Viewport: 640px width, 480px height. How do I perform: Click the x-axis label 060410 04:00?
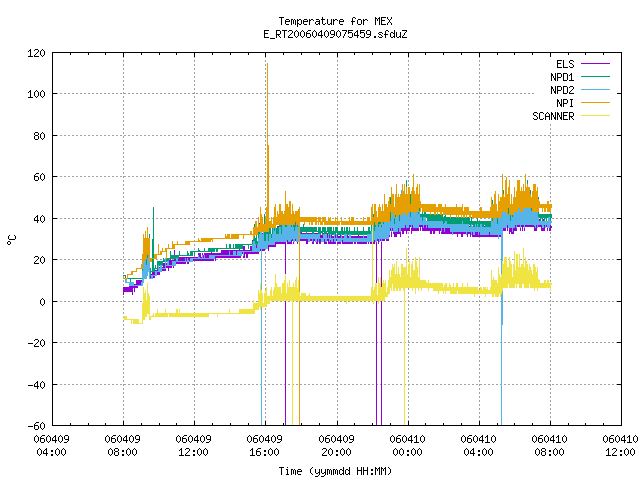pos(478,446)
